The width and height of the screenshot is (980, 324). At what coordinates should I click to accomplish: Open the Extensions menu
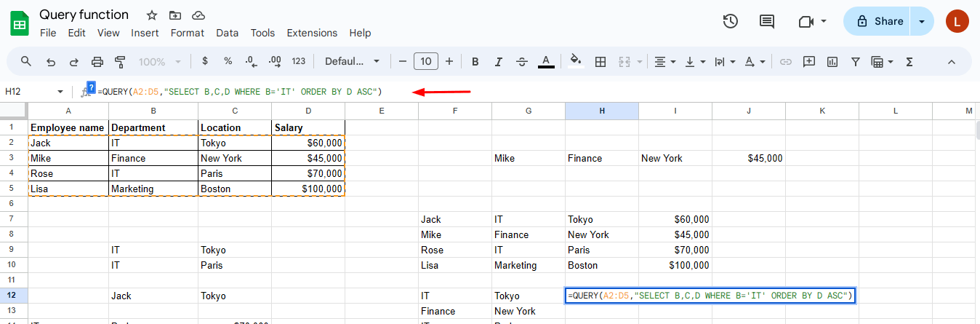click(x=312, y=33)
